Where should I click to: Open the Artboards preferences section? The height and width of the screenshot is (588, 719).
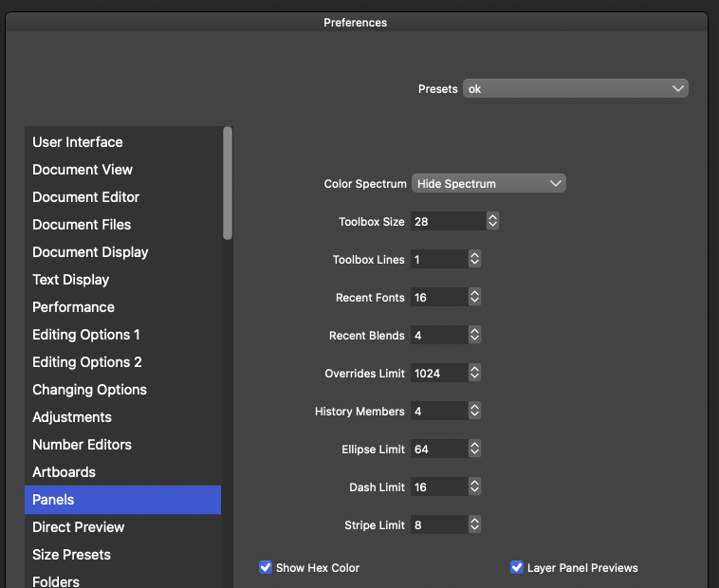65,472
